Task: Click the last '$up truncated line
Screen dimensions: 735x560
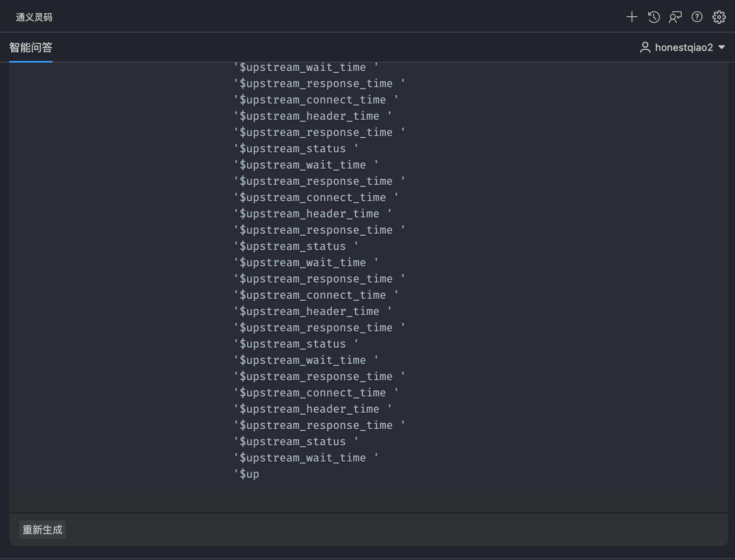Action: pyautogui.click(x=247, y=474)
